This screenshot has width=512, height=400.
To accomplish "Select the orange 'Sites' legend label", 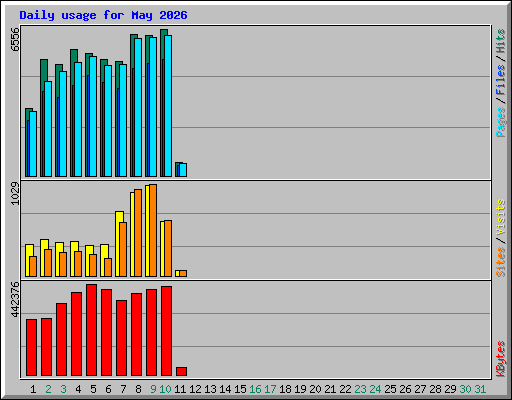I will coord(501,262).
